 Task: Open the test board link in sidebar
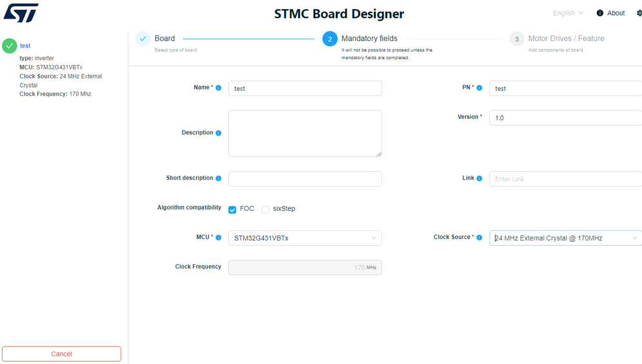(x=25, y=46)
